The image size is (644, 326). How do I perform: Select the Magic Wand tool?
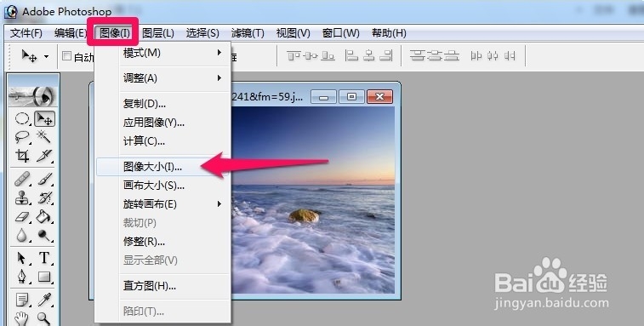click(x=44, y=137)
